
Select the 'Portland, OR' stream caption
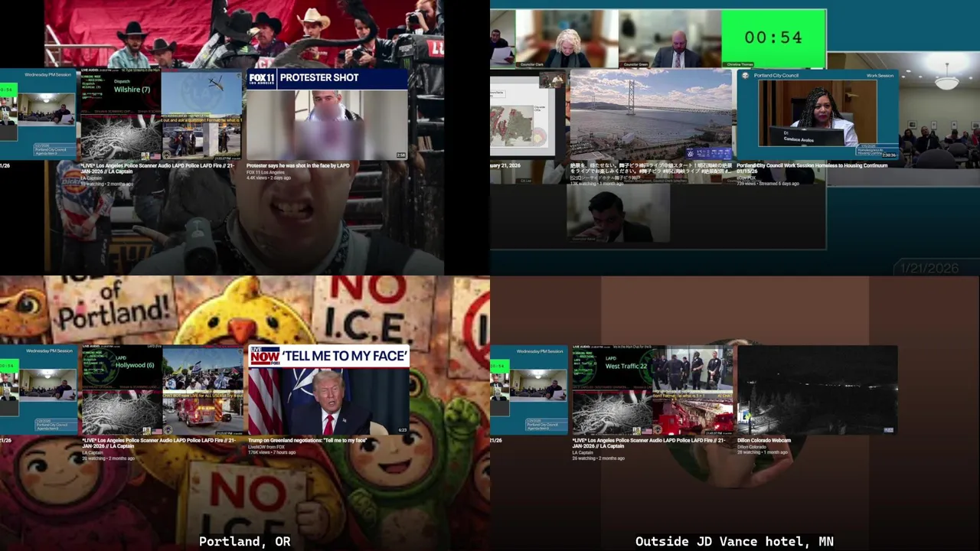click(245, 541)
